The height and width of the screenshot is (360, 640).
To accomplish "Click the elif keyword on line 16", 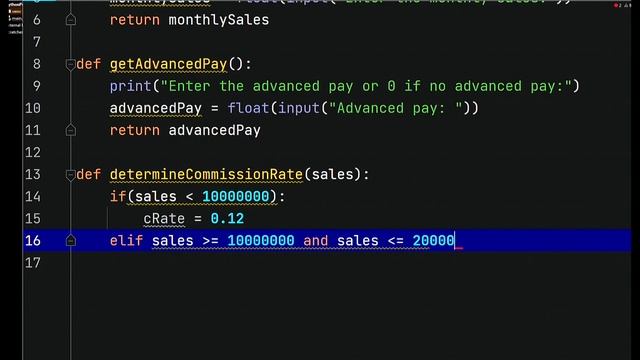I will point(126,241).
